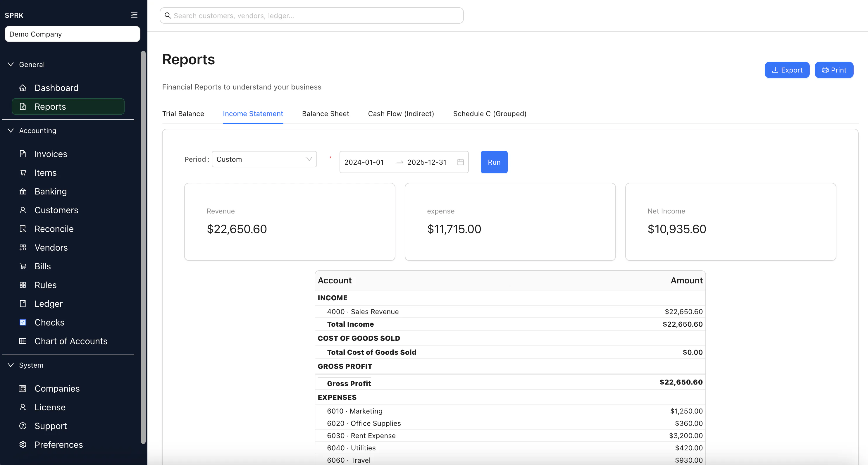Click the Chart of Accounts table icon
Image resolution: width=868 pixels, height=465 pixels.
(23, 341)
